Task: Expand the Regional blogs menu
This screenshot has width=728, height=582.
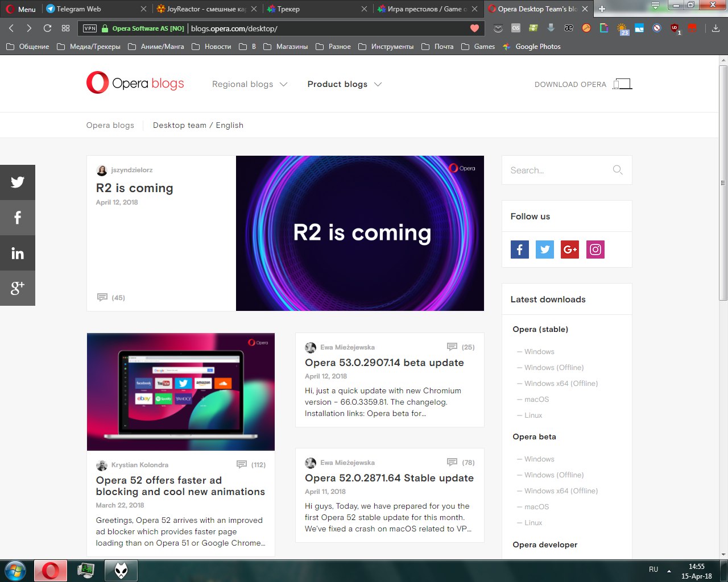Action: coord(250,84)
